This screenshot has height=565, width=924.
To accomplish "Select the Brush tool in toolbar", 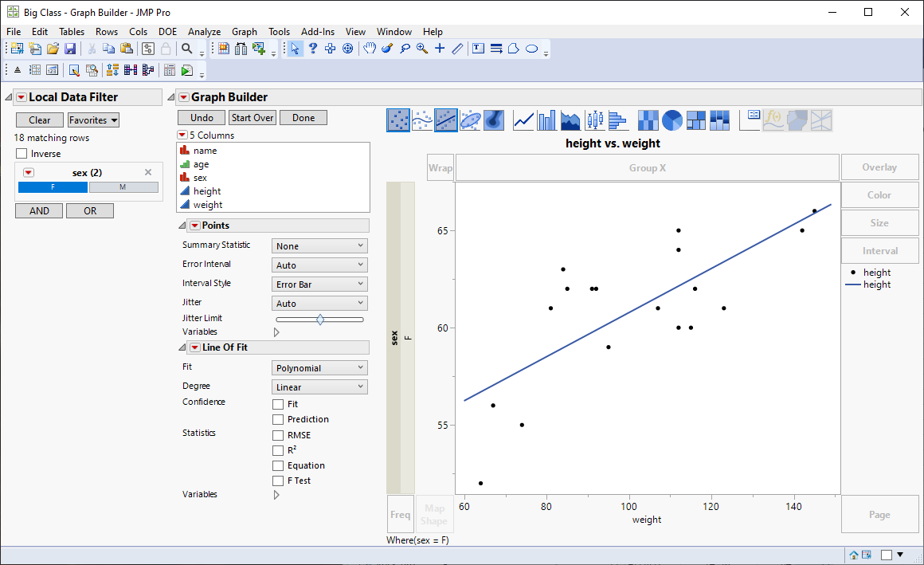I will point(387,49).
